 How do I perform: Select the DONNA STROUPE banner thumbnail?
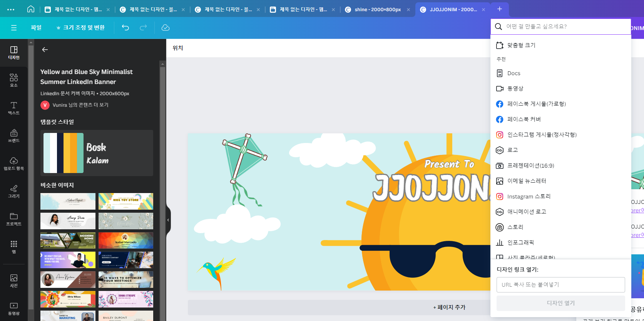point(126,299)
